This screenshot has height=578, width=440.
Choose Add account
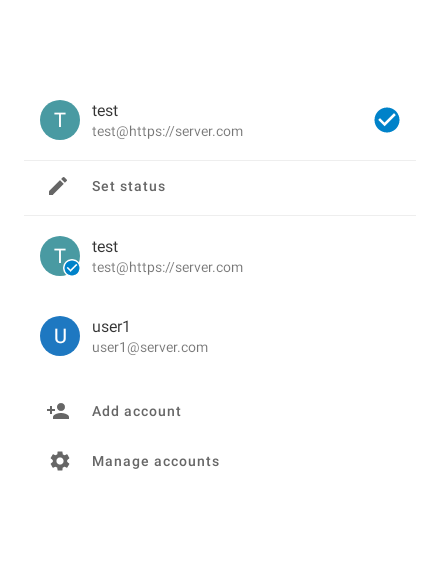(220, 411)
